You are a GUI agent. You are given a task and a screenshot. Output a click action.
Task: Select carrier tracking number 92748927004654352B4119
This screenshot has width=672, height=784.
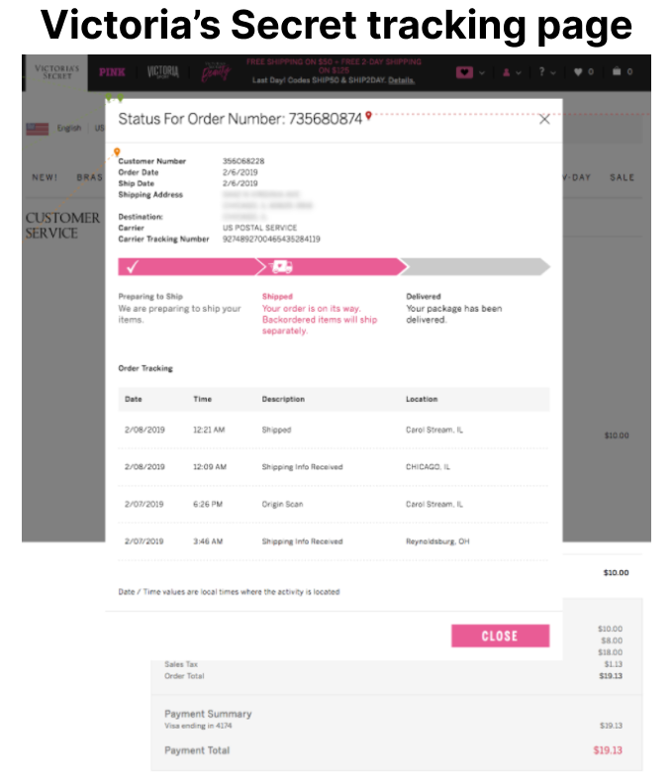tap(271, 239)
